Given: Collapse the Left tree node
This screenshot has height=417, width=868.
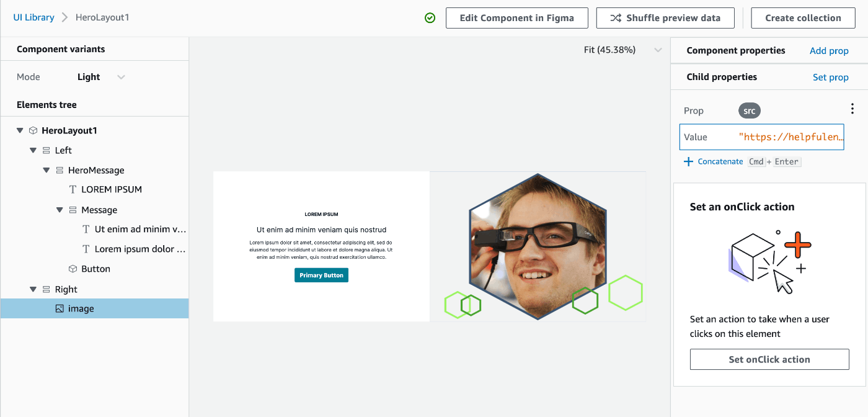Looking at the screenshot, I should click(x=33, y=150).
